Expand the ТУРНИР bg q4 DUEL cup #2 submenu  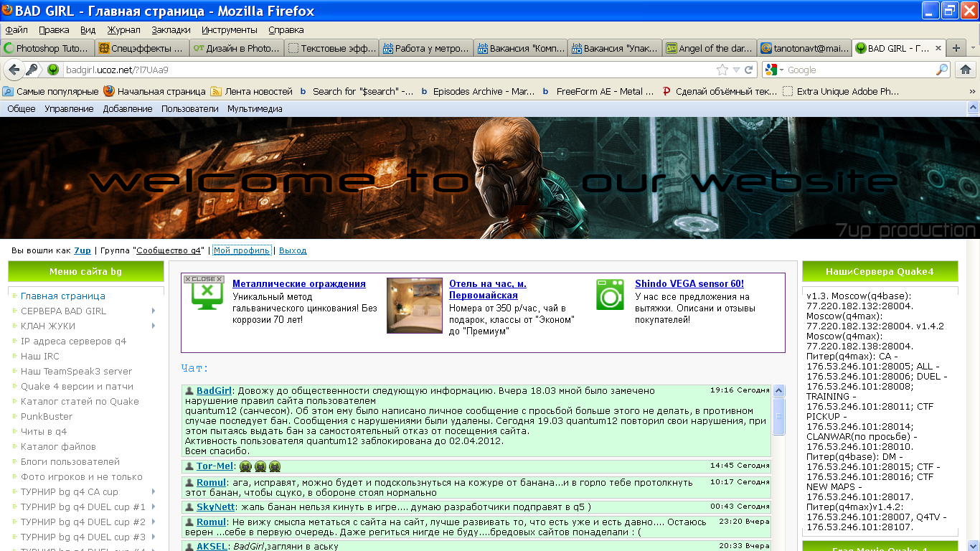pos(154,522)
